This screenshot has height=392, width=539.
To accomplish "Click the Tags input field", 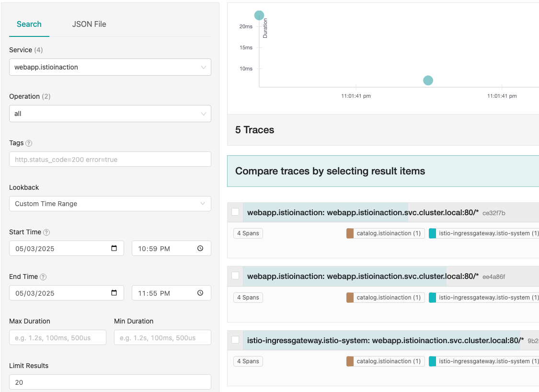I will tap(110, 159).
